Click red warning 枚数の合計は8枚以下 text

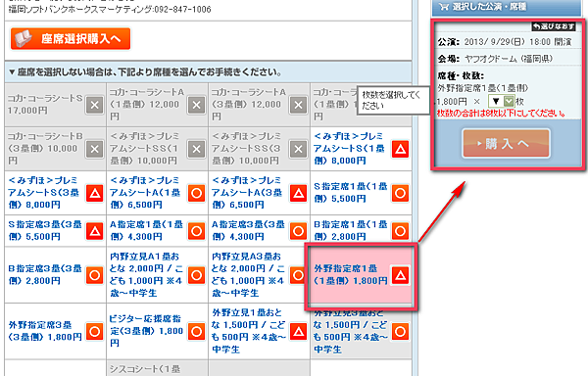(x=501, y=113)
